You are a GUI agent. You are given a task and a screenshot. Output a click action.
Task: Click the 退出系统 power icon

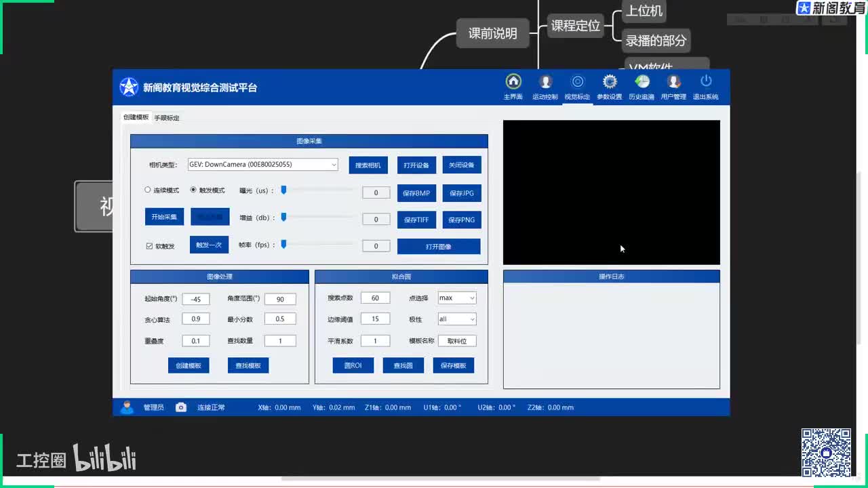[x=706, y=81]
